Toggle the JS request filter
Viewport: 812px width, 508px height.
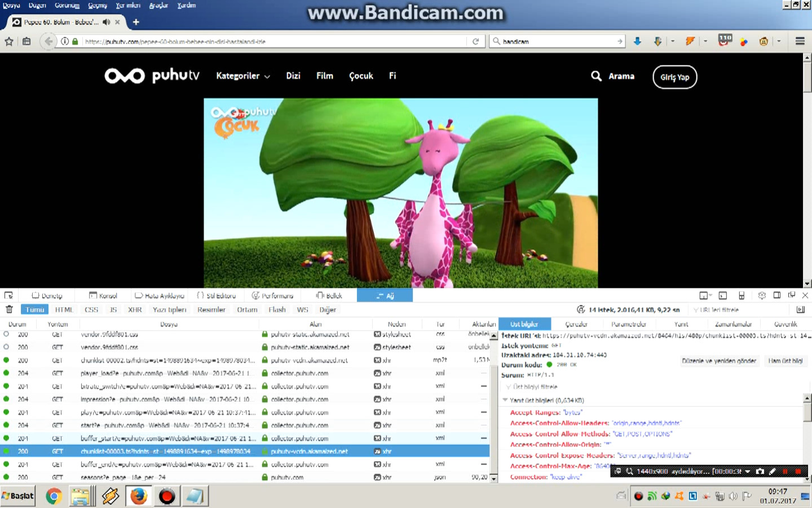click(113, 309)
